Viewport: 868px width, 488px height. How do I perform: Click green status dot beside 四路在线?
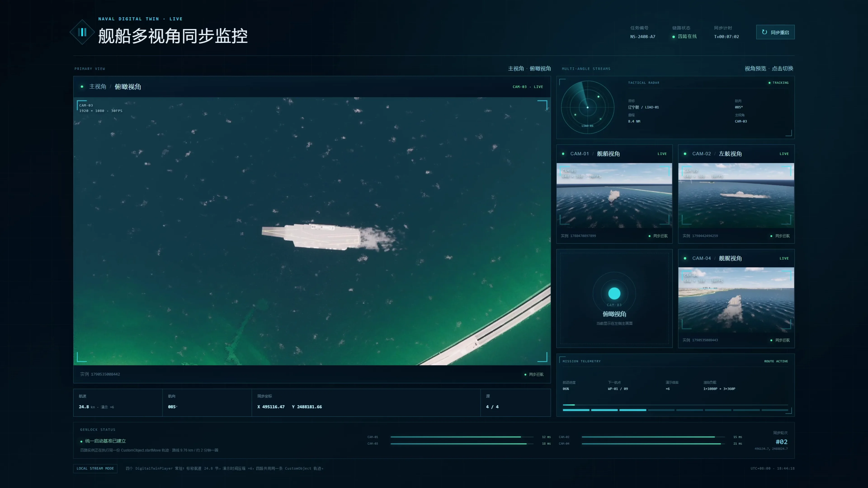[x=674, y=37]
